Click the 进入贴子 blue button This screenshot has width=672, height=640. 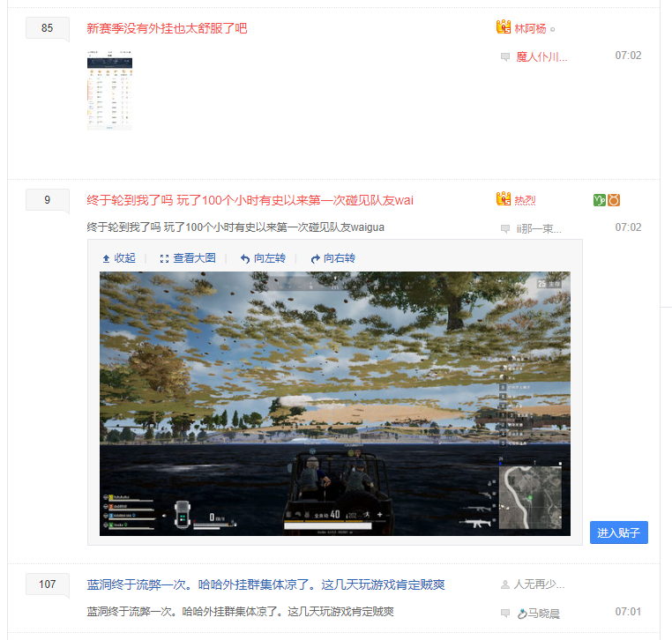pyautogui.click(x=618, y=532)
